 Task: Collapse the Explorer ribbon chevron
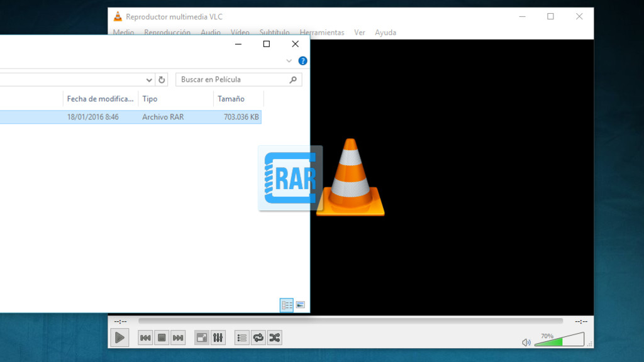click(x=289, y=60)
